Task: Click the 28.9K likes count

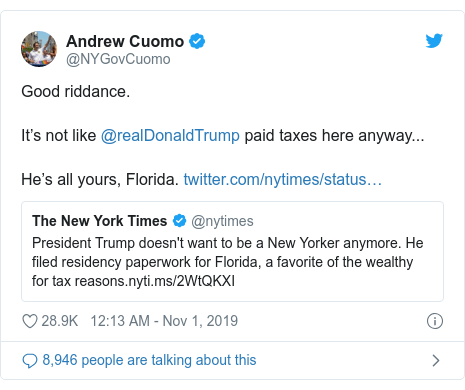Action: 60,321
